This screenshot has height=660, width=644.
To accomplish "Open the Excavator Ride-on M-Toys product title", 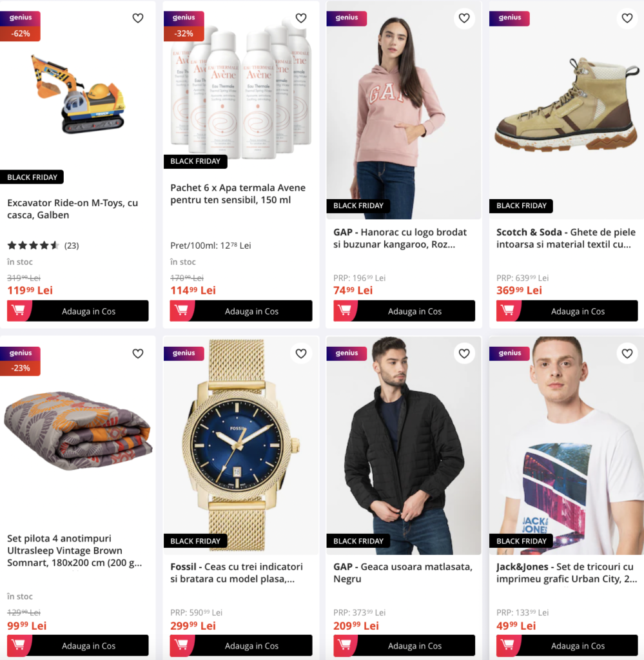I will coord(72,209).
